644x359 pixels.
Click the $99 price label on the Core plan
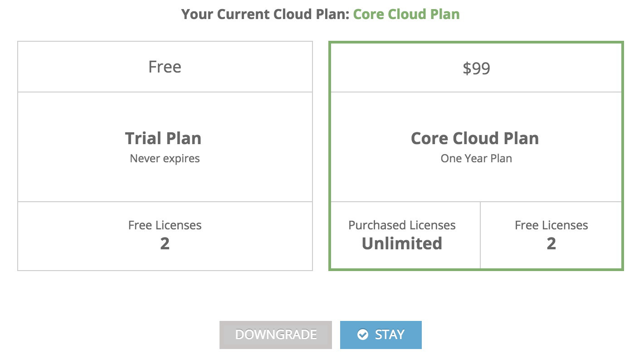click(476, 67)
